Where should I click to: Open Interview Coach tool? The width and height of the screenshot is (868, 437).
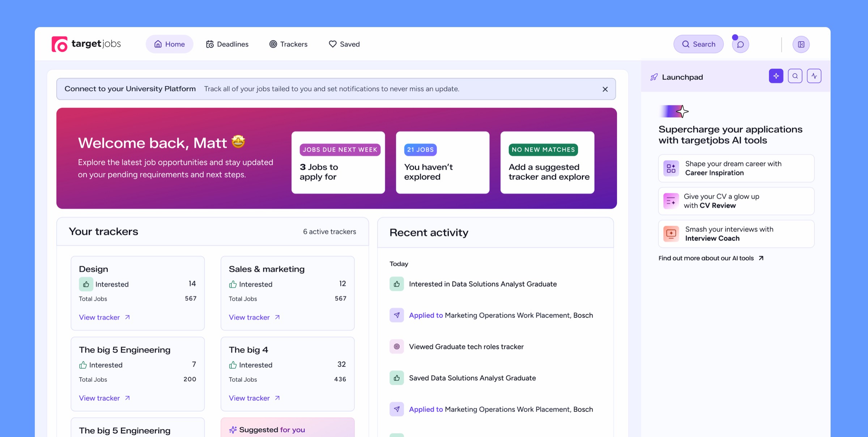736,234
